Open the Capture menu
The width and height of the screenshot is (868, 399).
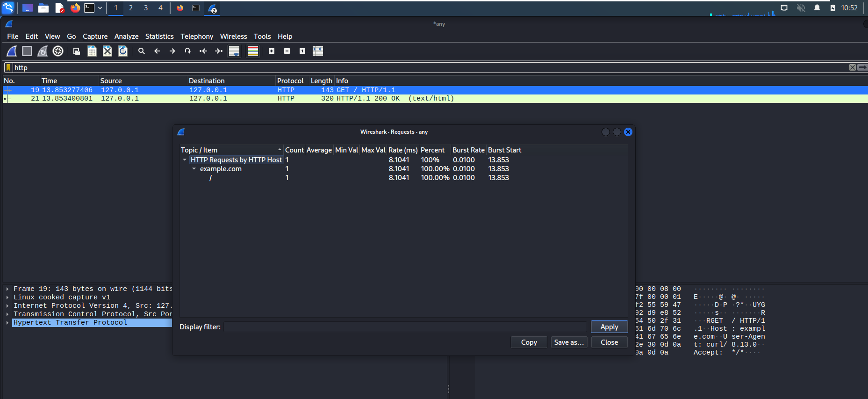[95, 36]
